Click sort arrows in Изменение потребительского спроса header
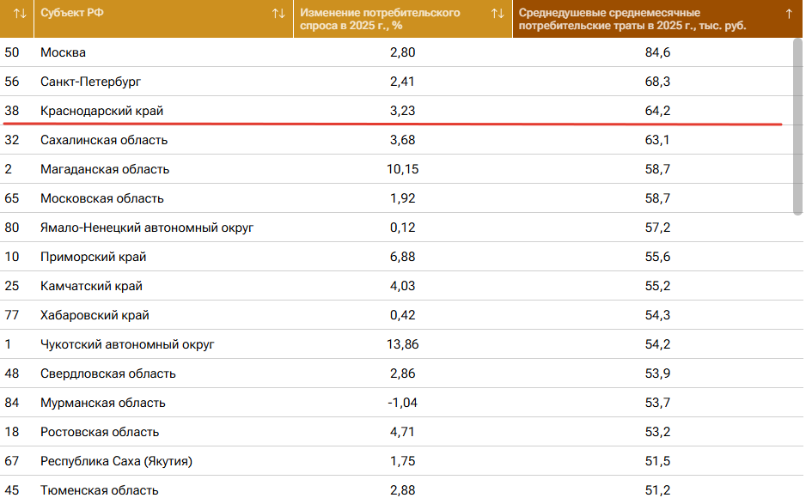Screen dimensions: 812x504 (498, 14)
